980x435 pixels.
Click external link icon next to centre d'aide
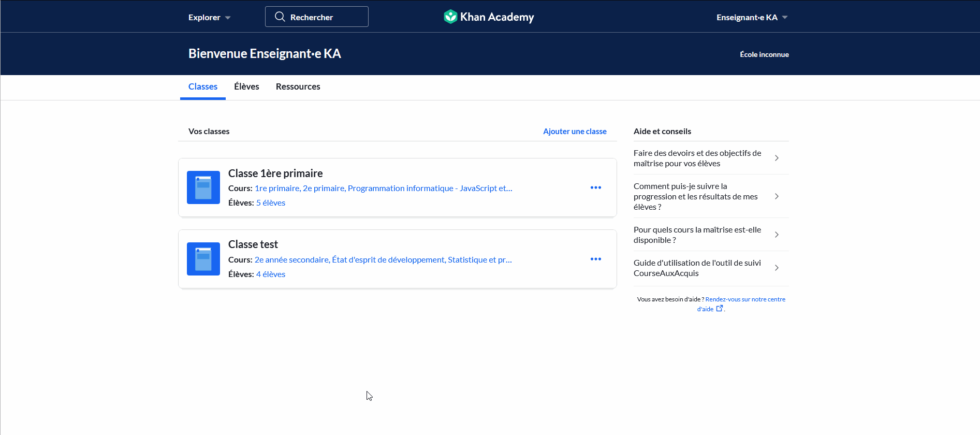(x=719, y=309)
